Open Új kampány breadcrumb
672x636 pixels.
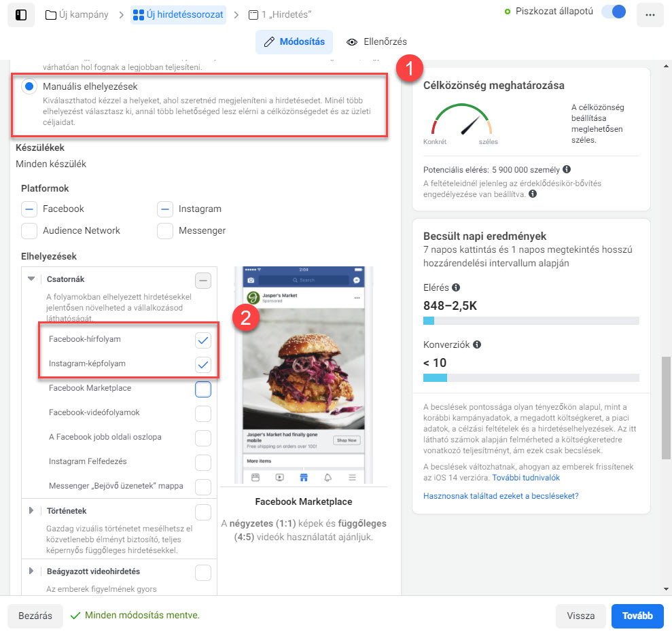click(x=77, y=15)
